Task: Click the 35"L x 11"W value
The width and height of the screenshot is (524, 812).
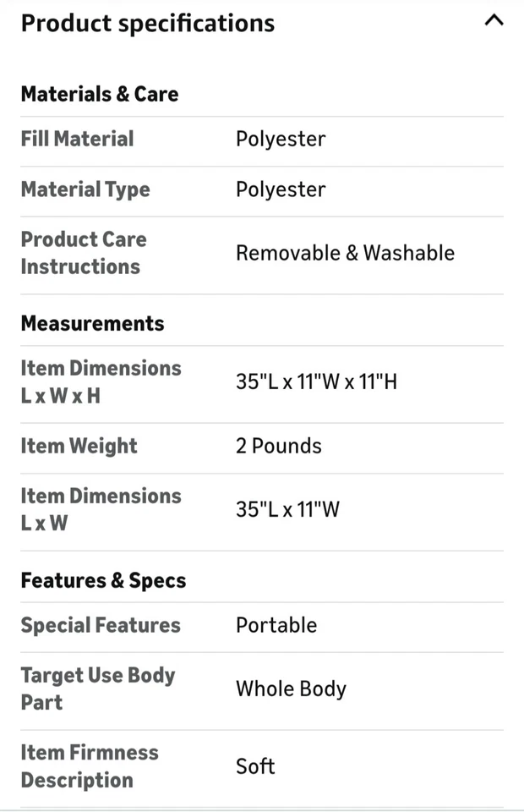Action: coord(287,509)
